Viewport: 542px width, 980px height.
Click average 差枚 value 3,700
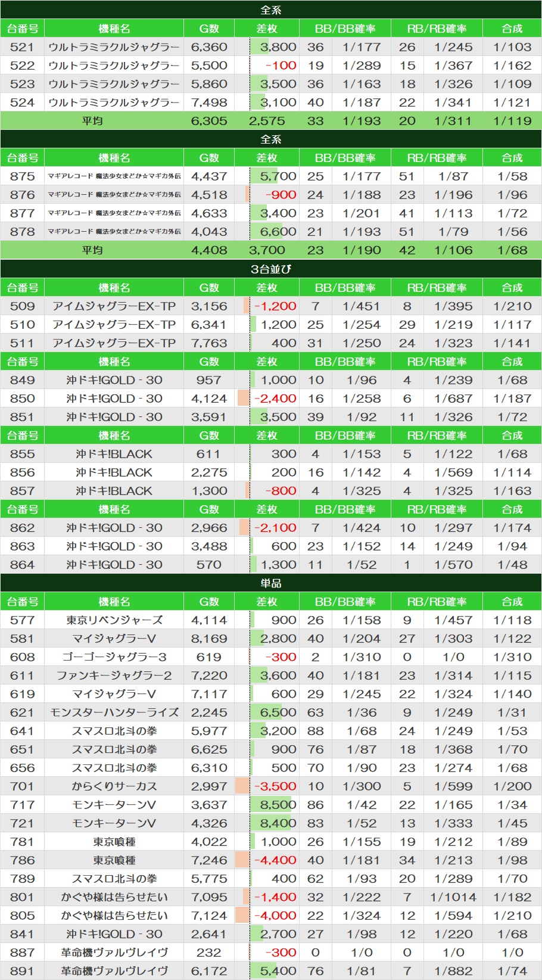point(267,250)
